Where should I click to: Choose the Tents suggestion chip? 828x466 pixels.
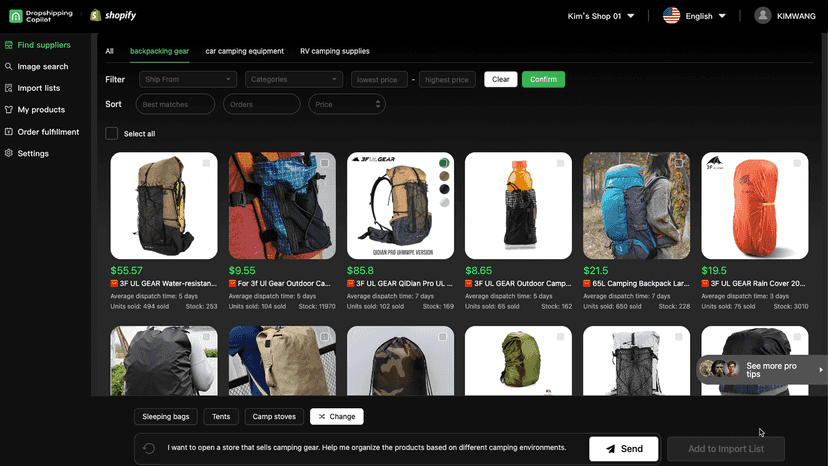[x=221, y=416]
